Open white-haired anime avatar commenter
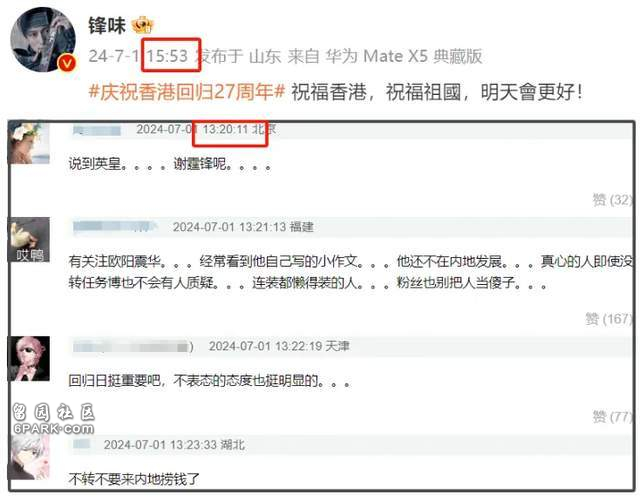640x501 pixels. 29,457
